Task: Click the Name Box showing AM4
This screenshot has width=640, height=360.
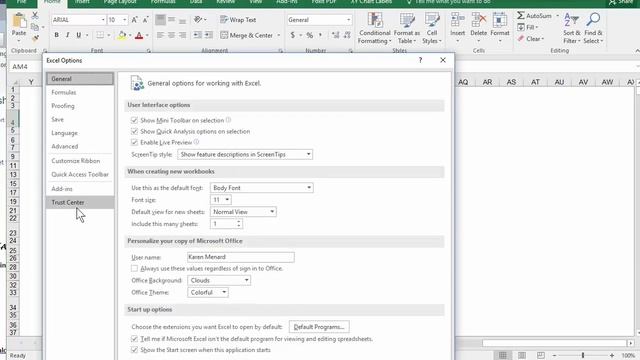Action: [25, 67]
